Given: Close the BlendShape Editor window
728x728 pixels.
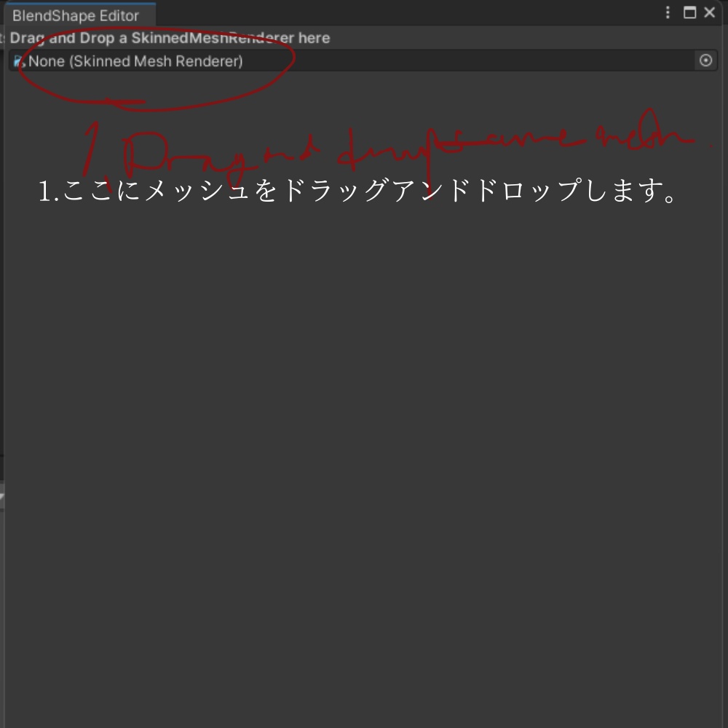Looking at the screenshot, I should (709, 12).
